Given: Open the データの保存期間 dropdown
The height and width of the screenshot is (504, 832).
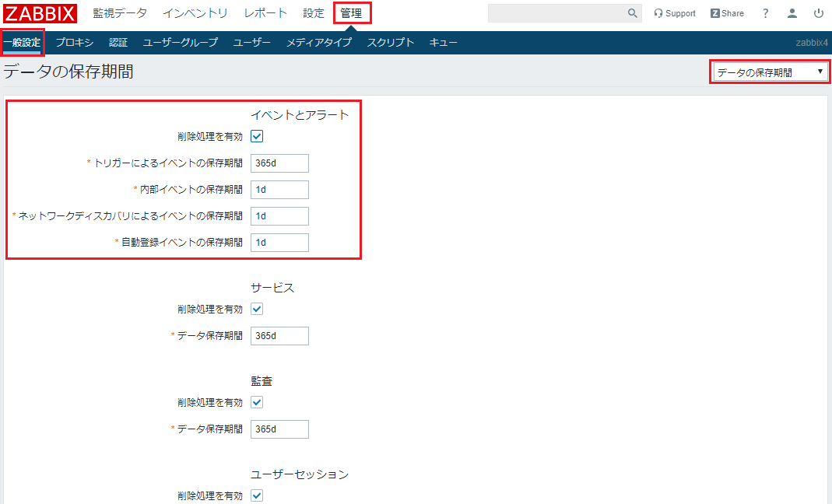Looking at the screenshot, I should pyautogui.click(x=769, y=71).
